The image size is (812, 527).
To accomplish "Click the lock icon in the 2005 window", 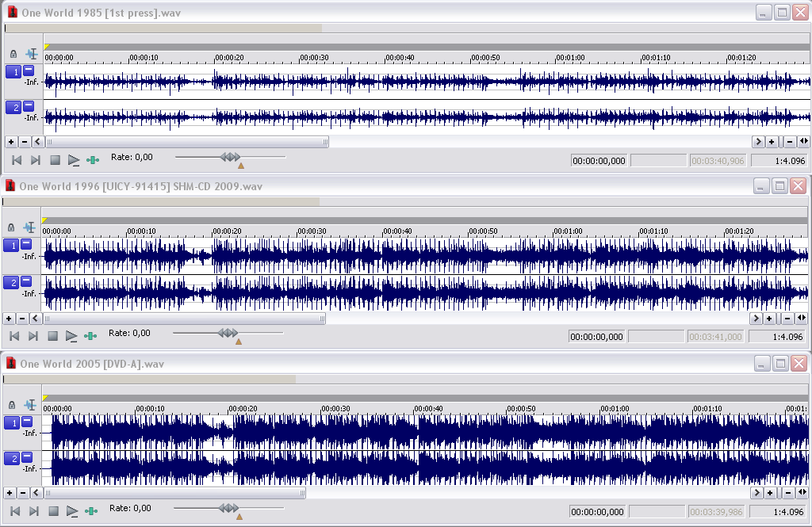I will click(x=12, y=405).
